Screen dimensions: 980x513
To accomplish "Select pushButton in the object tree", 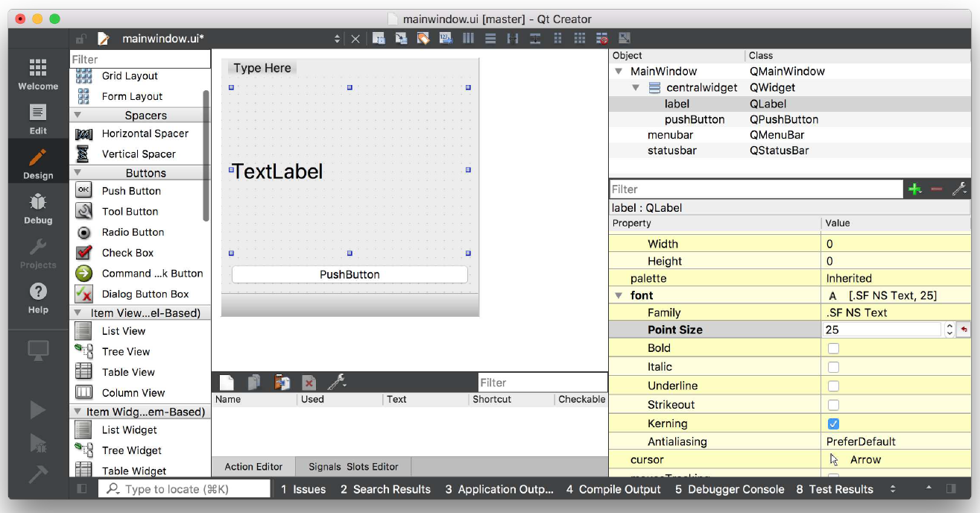I will point(695,119).
